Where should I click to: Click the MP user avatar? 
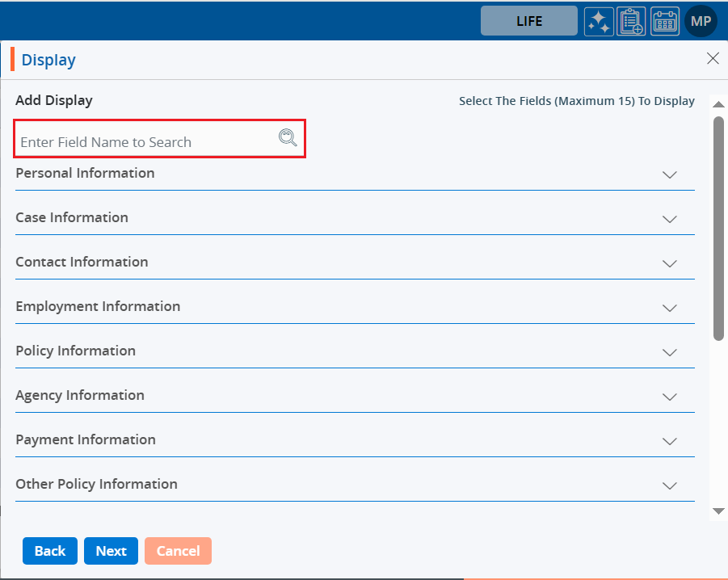(700, 21)
